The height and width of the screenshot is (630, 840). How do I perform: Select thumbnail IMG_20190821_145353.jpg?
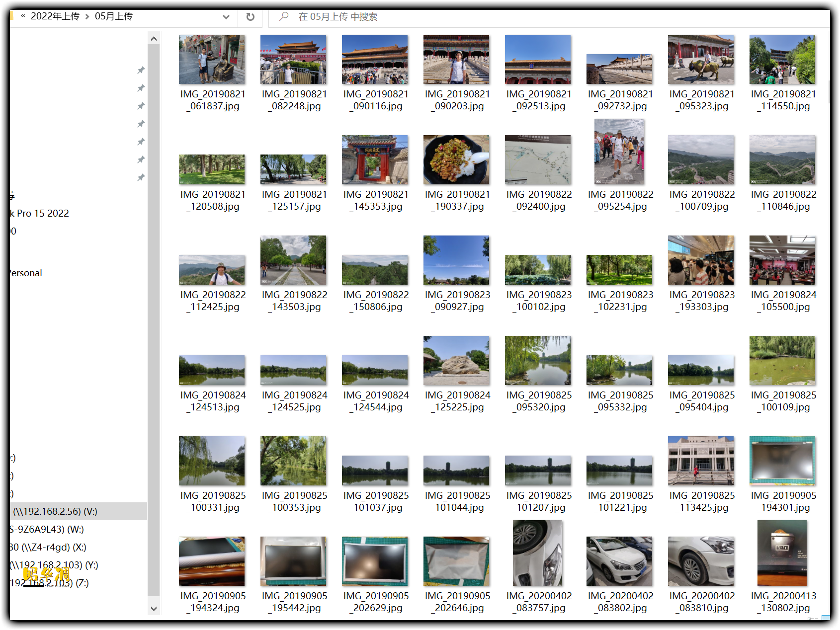[x=375, y=159]
